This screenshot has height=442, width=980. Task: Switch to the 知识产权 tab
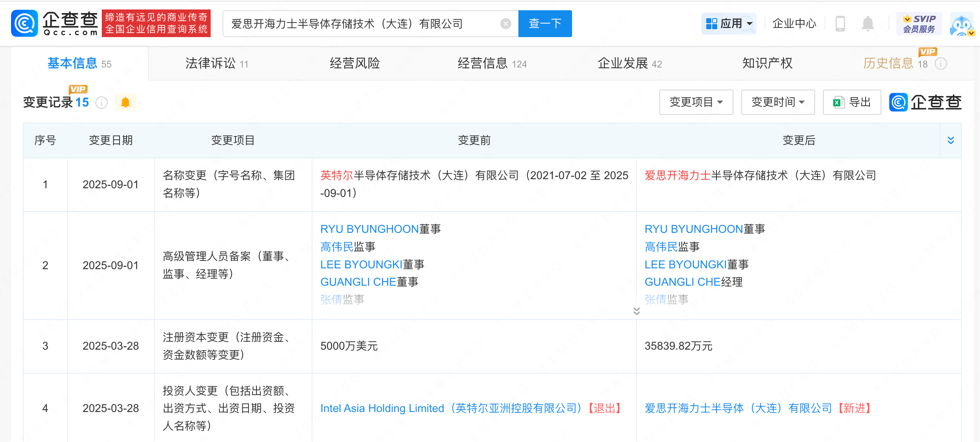[767, 64]
